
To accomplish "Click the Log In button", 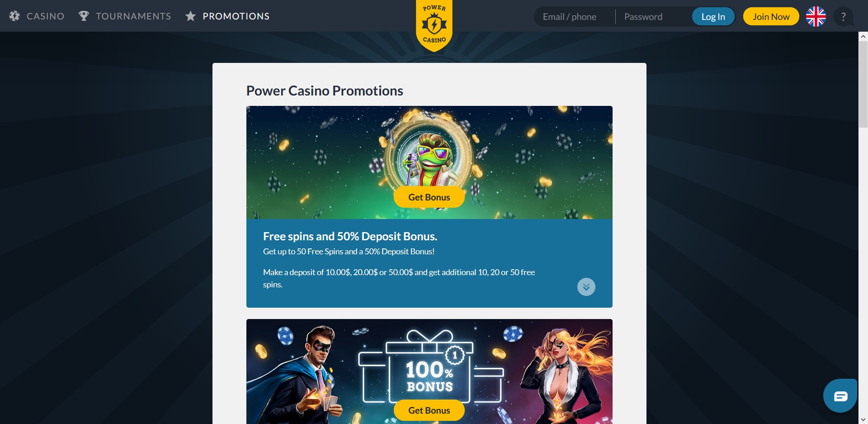I will 713,17.
